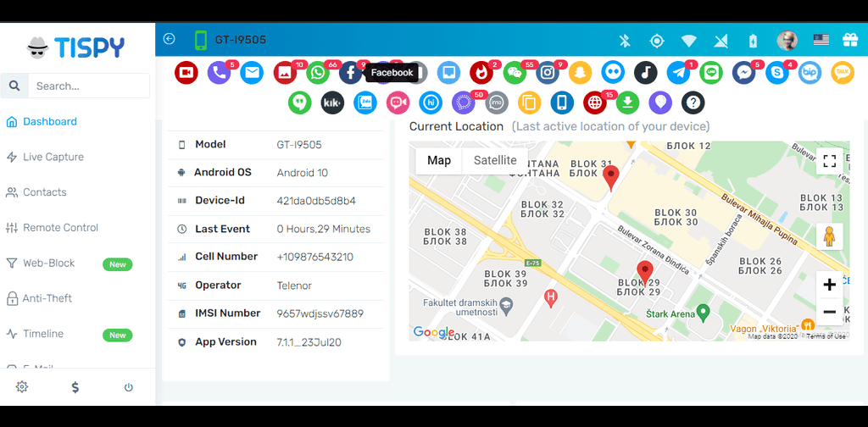Open the Zalo chat icon
Viewport: 868px width, 427px height.
(x=365, y=103)
